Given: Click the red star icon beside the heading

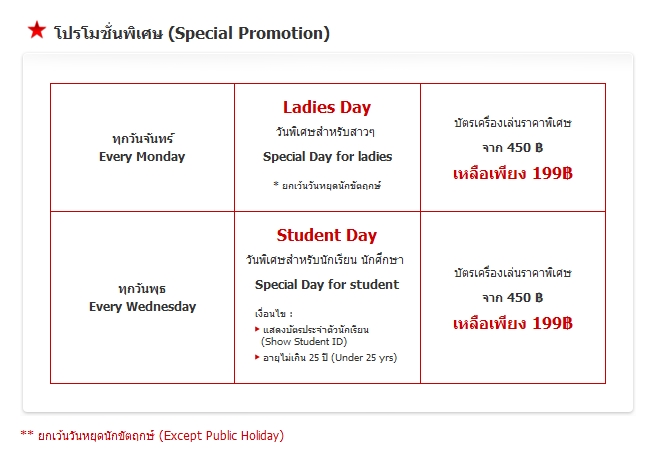Looking at the screenshot, I should tap(37, 30).
